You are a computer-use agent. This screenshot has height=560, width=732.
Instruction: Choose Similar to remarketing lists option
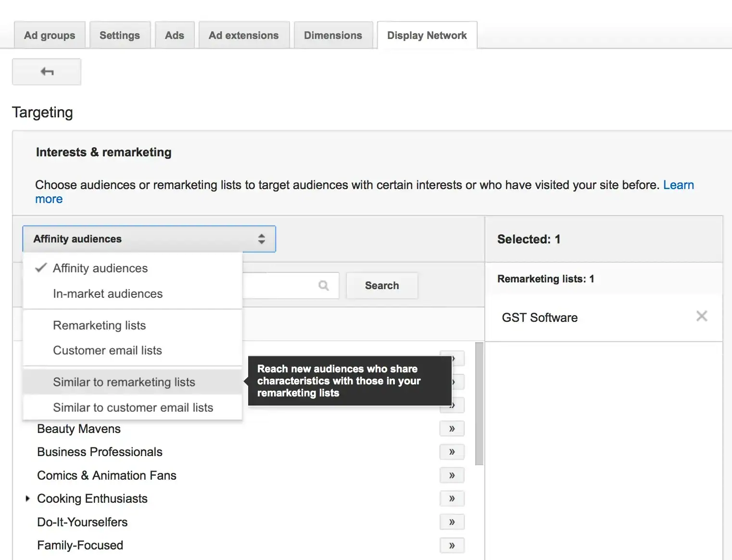click(124, 382)
